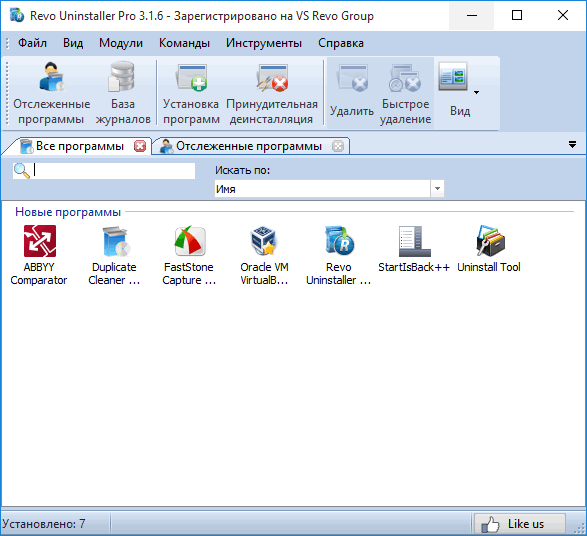Close the Отслеженные программы tab
The width and height of the screenshot is (587, 536).
pos(338,146)
